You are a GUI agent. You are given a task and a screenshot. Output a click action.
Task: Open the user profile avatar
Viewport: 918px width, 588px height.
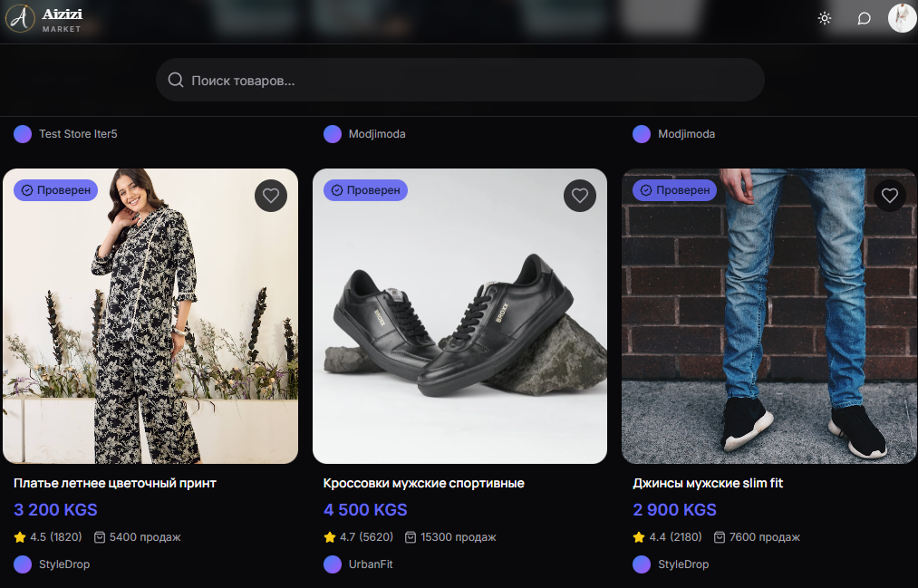click(x=902, y=18)
